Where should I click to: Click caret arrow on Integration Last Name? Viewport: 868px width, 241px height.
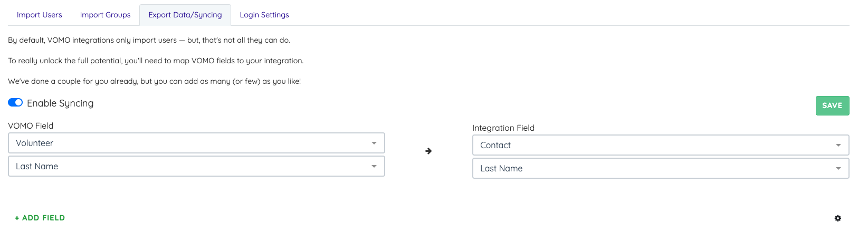[x=838, y=168]
